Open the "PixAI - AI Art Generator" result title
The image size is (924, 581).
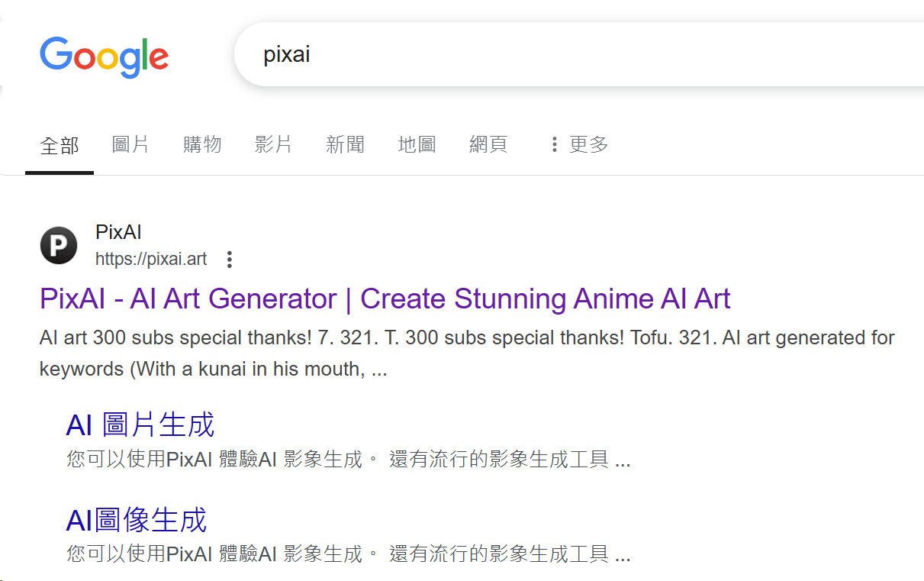[x=385, y=299]
